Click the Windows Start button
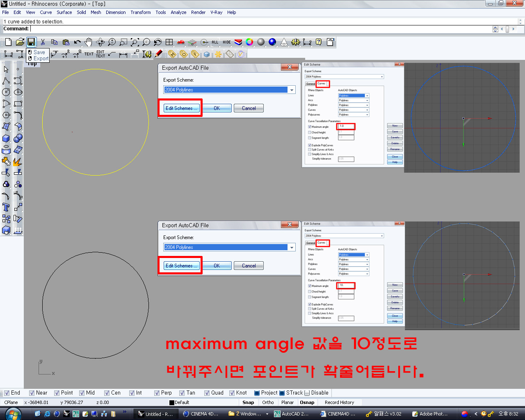This screenshot has width=525, height=420. pos(12,414)
